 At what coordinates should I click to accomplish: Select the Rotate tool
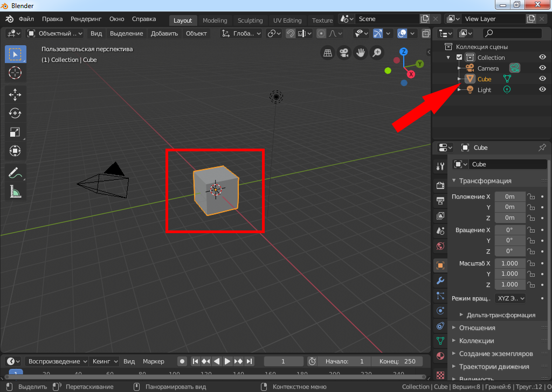(15, 113)
